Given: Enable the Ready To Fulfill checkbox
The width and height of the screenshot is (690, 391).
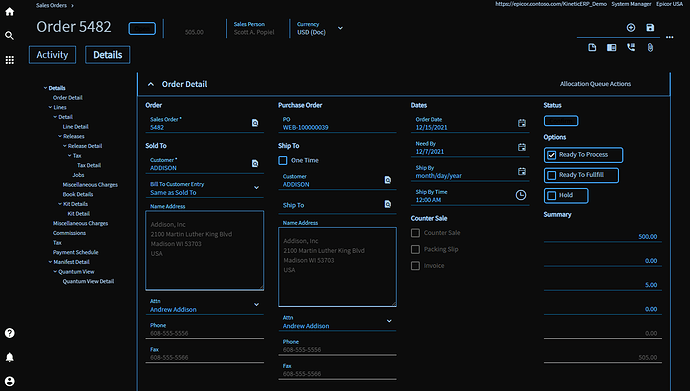Looking at the screenshot, I should pos(551,175).
